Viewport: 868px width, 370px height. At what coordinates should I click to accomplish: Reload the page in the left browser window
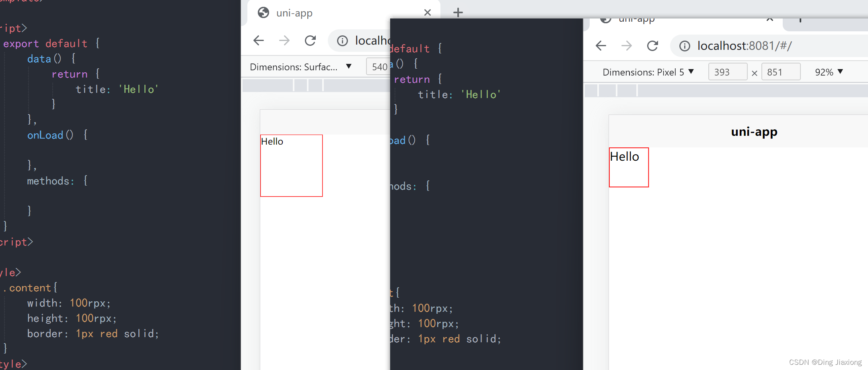[x=310, y=40]
